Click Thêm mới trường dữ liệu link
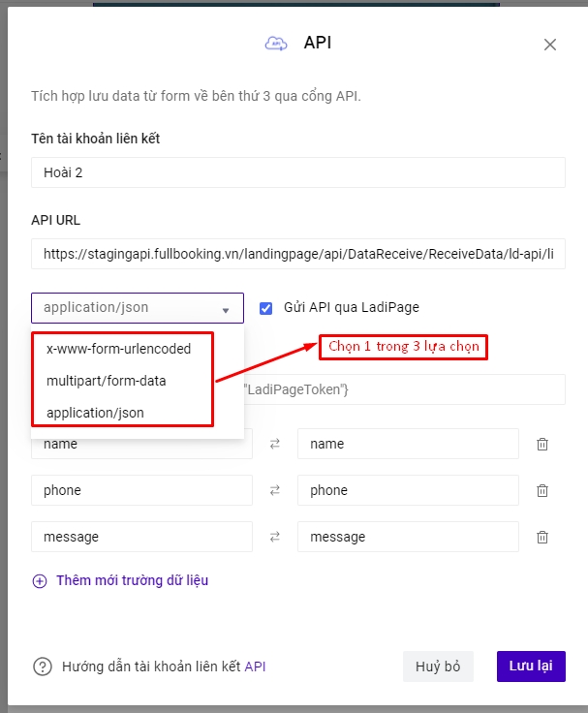588x713 pixels. coord(132,580)
